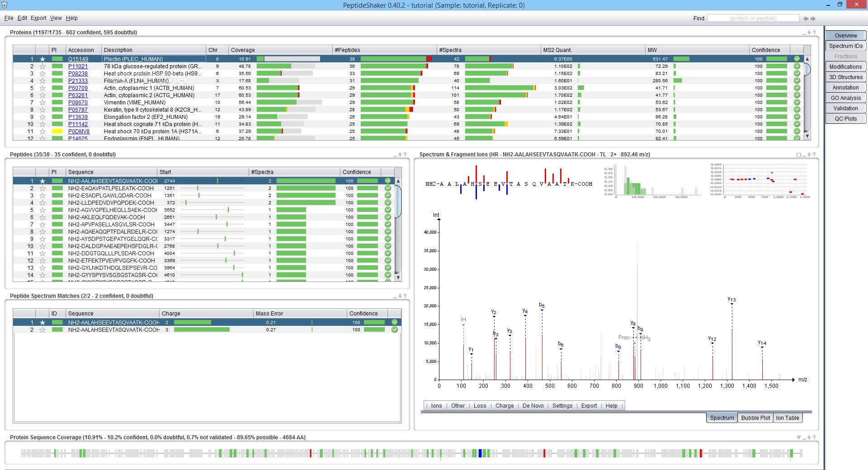Minimize the Spectrum & Fragment Ions panel
The height and width of the screenshot is (470, 868).
point(805,156)
